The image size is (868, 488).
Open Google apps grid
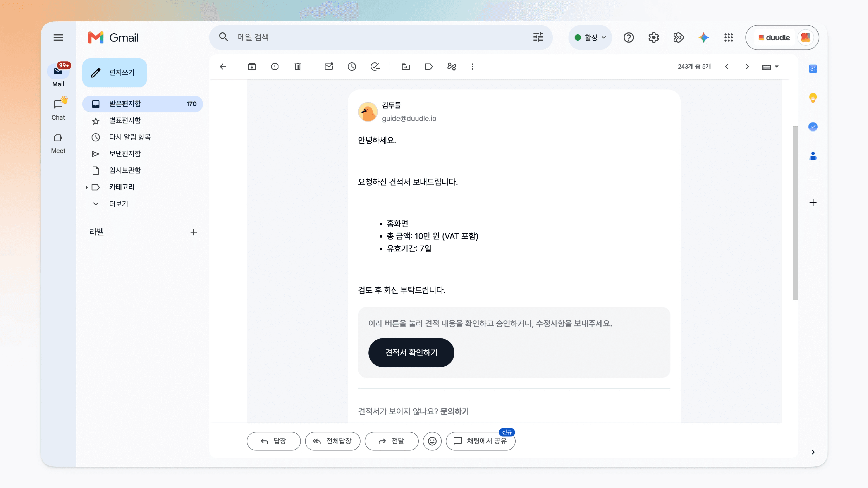[x=728, y=37]
